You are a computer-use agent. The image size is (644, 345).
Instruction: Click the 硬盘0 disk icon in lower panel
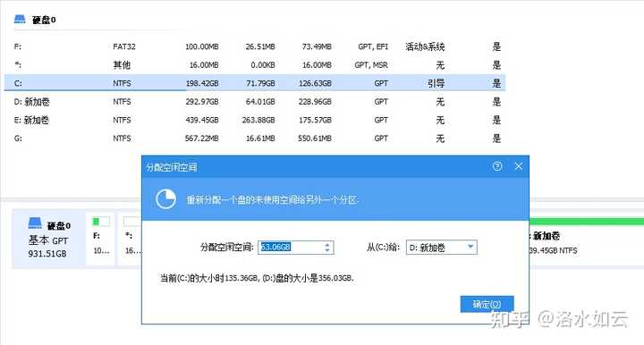35,223
